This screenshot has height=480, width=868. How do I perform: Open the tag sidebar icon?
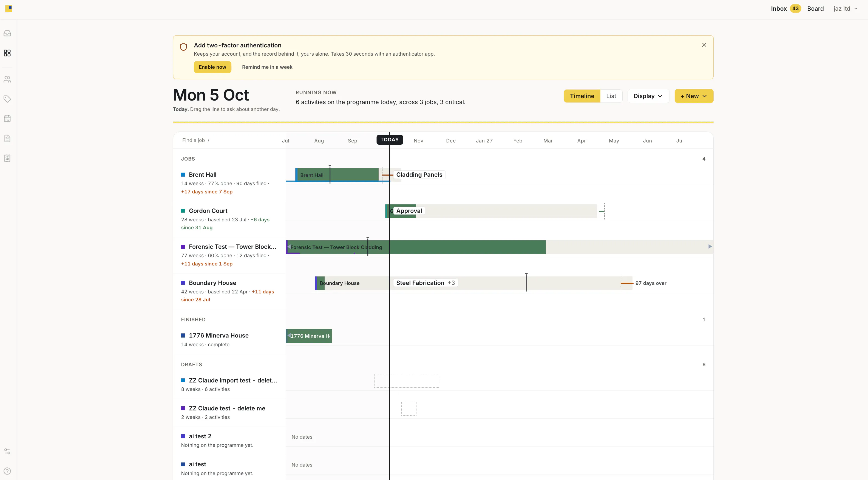pos(7,99)
